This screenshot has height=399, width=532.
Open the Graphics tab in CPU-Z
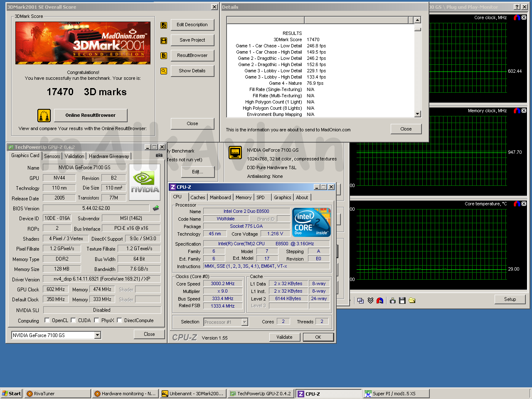point(283,197)
